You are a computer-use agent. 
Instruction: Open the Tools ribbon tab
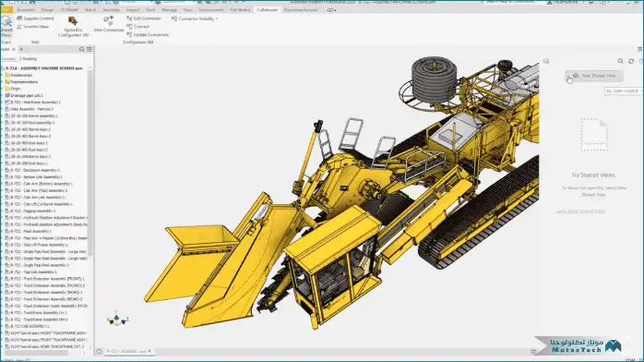(x=150, y=9)
